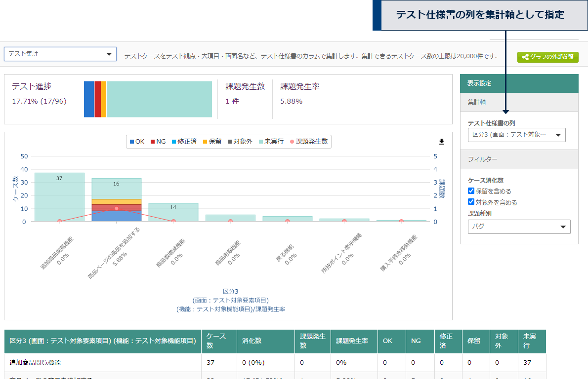This screenshot has height=379, width=588.
Task: Toggle 対象外 legend item in chart
Action: click(x=240, y=142)
